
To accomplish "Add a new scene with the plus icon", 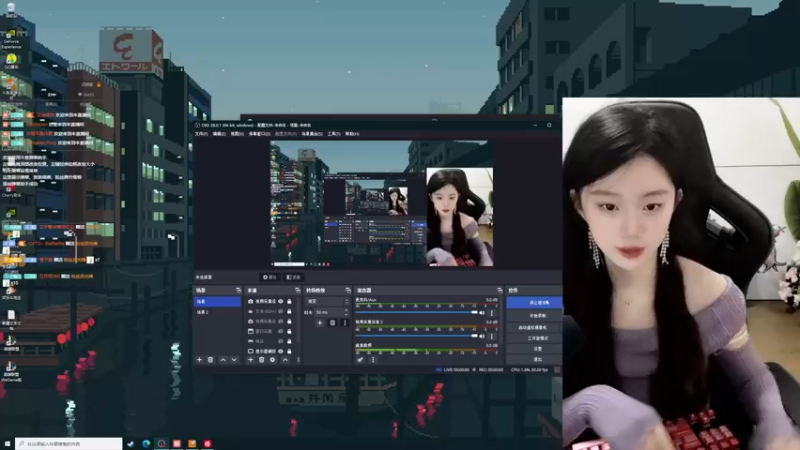I will point(199,360).
